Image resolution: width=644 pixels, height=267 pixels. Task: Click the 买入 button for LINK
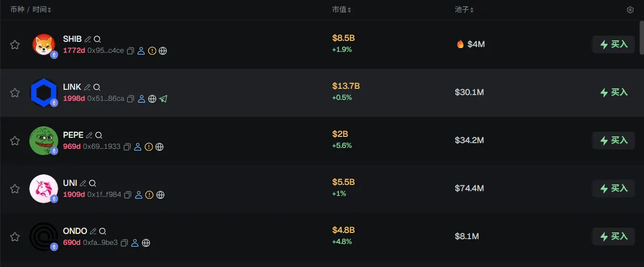613,92
